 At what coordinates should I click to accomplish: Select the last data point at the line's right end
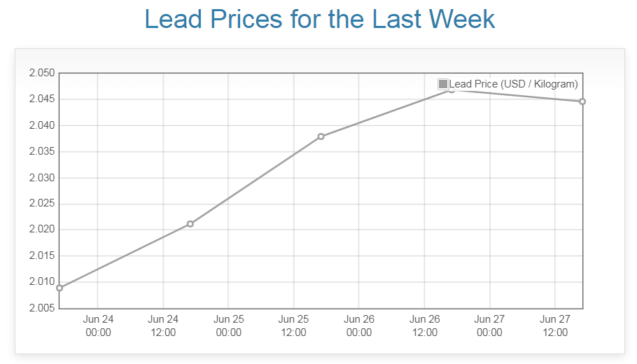pyautogui.click(x=582, y=101)
